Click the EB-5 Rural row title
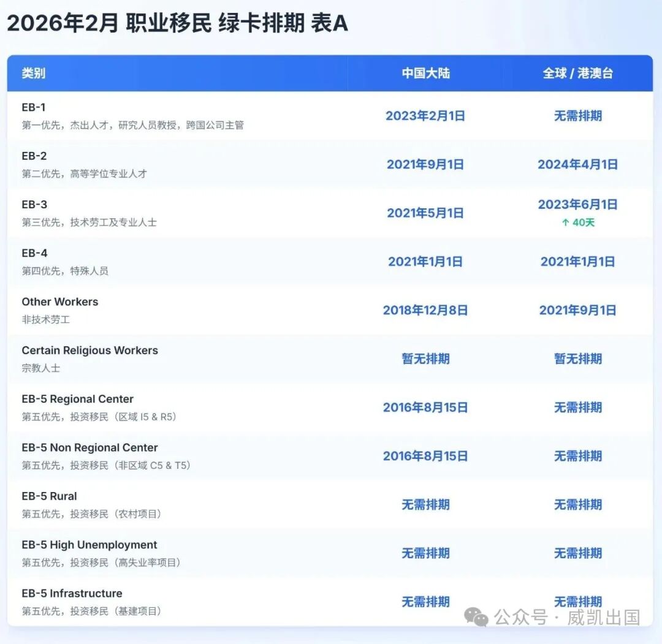The image size is (662, 644). [49, 496]
